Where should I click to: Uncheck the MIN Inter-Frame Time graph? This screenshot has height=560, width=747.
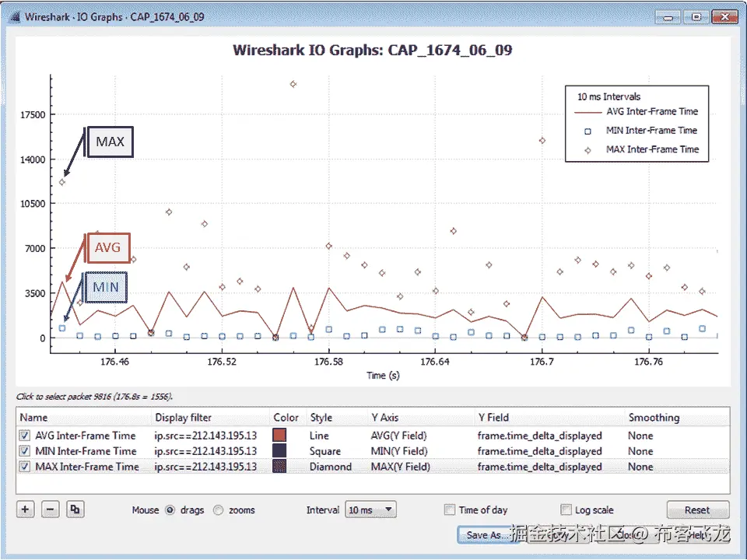pyautogui.click(x=24, y=451)
